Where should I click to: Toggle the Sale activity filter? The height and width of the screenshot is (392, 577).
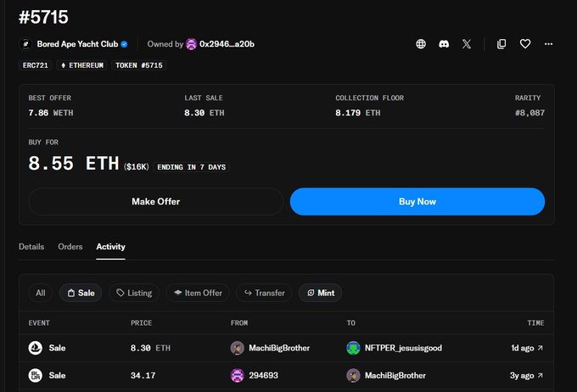click(81, 293)
